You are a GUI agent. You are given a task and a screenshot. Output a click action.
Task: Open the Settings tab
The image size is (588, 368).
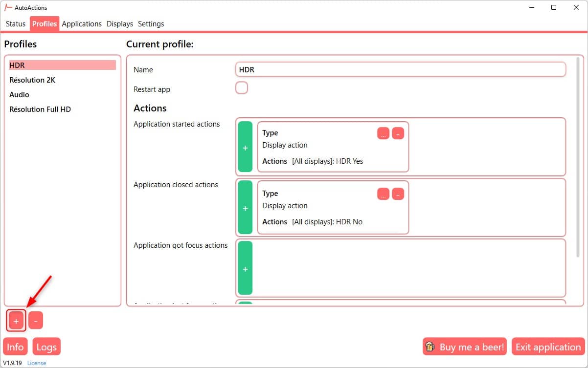151,24
